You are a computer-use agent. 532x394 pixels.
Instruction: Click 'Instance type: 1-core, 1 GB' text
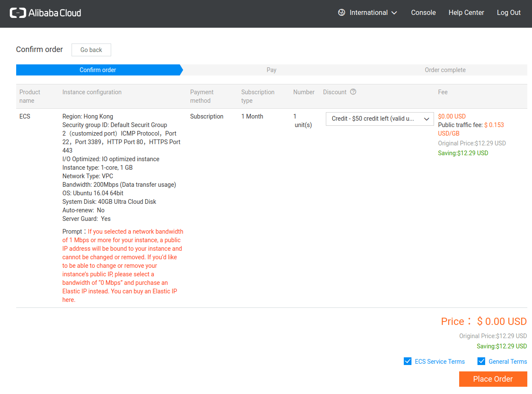coord(98,168)
